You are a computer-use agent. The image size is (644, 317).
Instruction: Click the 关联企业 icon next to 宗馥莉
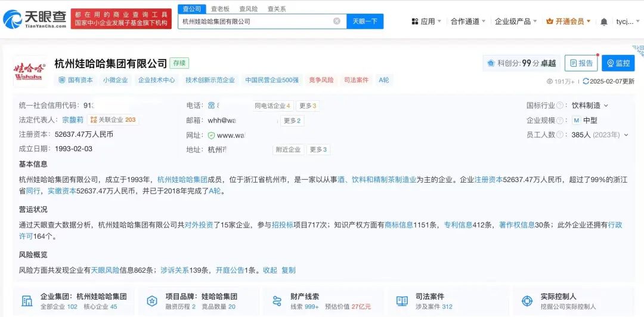click(x=94, y=120)
